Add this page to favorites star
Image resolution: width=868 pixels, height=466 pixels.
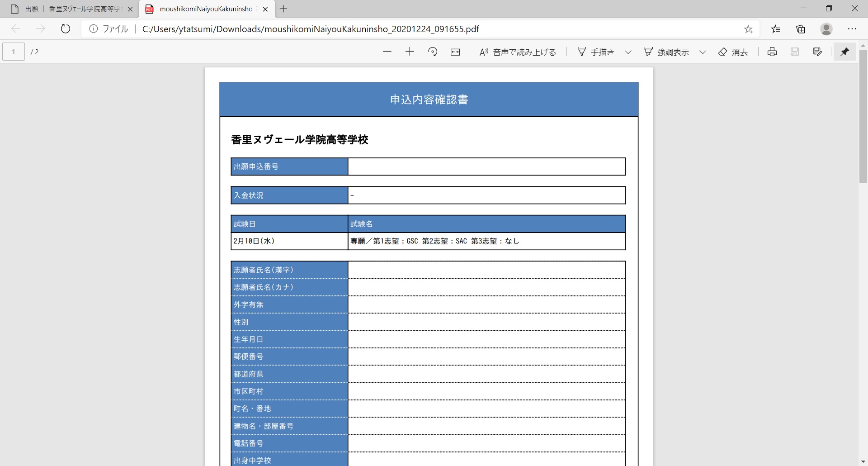pyautogui.click(x=749, y=29)
